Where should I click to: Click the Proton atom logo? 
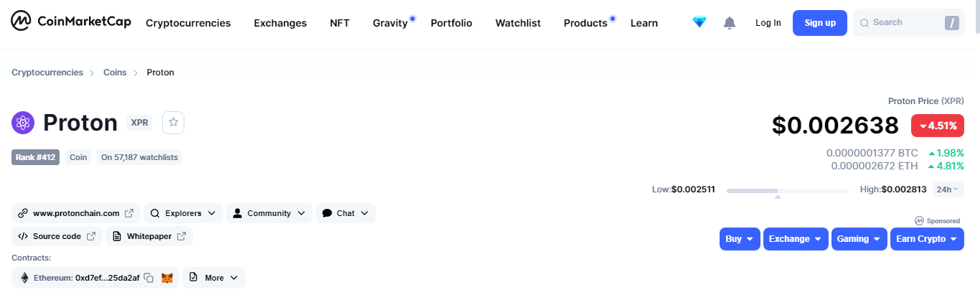click(23, 123)
